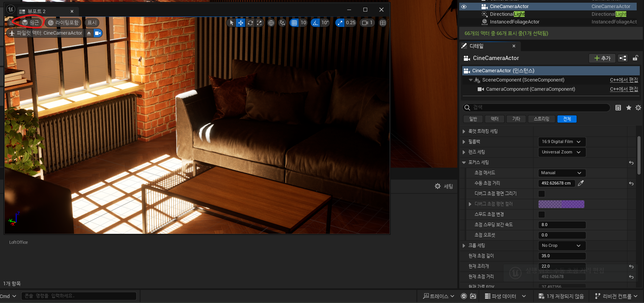This screenshot has height=303, width=644.
Task: Open the Manual focus method dropdown
Action: click(x=562, y=173)
